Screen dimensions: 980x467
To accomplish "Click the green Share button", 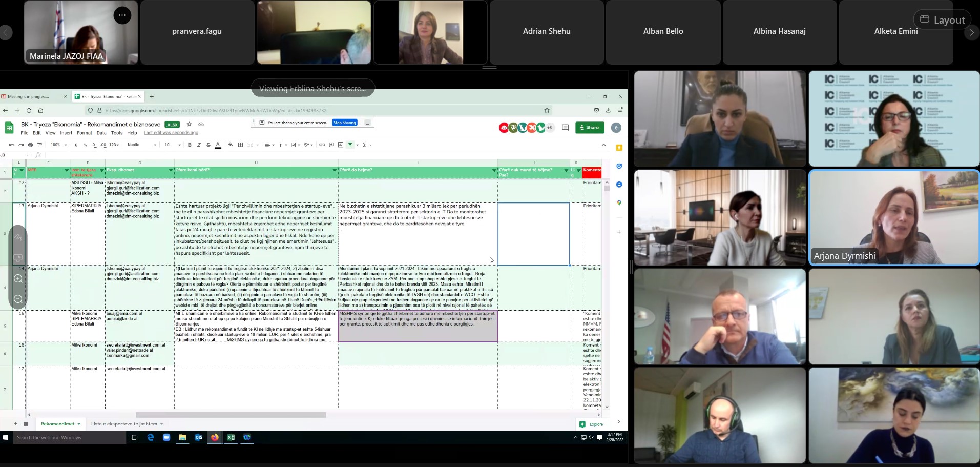I will pyautogui.click(x=590, y=128).
